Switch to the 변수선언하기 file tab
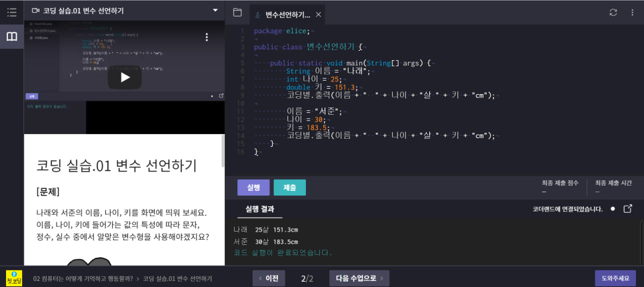The height and width of the screenshot is (287, 644). click(287, 15)
